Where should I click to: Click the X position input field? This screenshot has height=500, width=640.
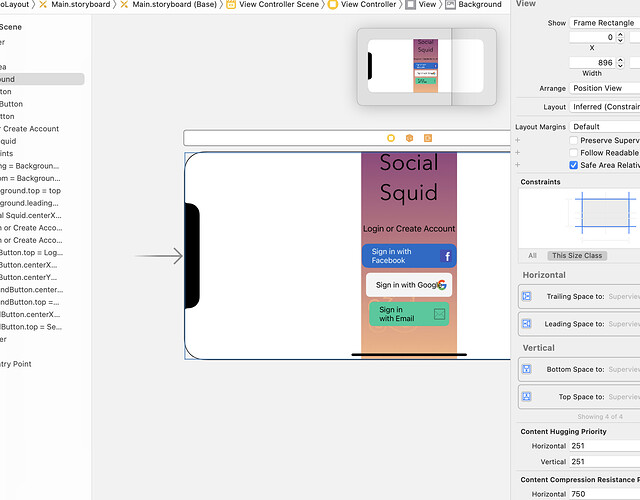(x=592, y=37)
